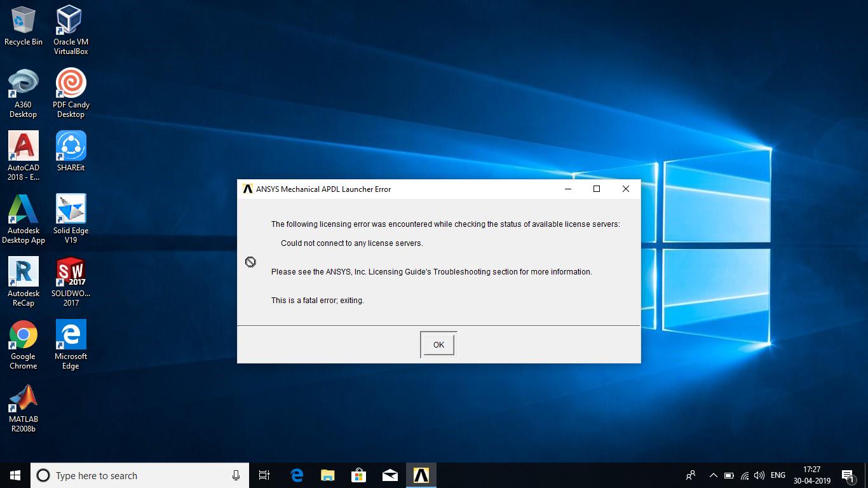Select the Oracle VM VirtualBox desktop icon
The image size is (868, 488).
coord(71,30)
